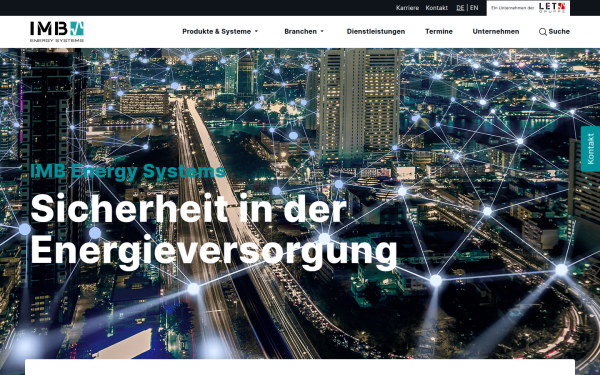Open the vertical Kontakt side tab

click(590, 149)
